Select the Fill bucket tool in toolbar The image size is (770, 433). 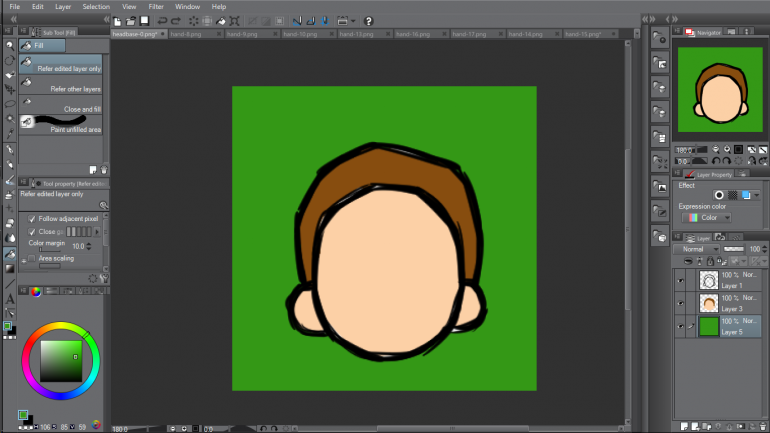coord(10,254)
